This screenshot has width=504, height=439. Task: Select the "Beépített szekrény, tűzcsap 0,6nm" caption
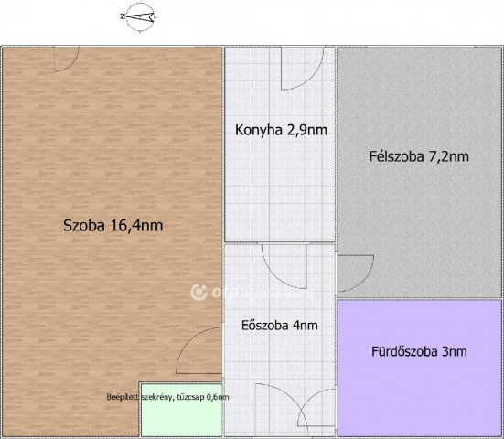coord(167,397)
